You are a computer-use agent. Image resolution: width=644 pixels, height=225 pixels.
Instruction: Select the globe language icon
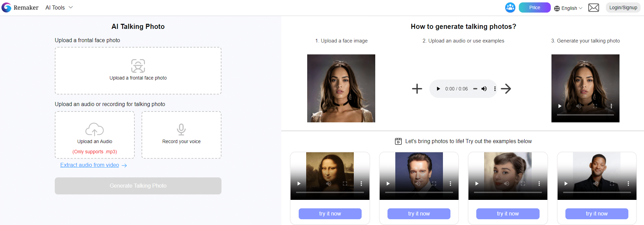[x=557, y=8]
